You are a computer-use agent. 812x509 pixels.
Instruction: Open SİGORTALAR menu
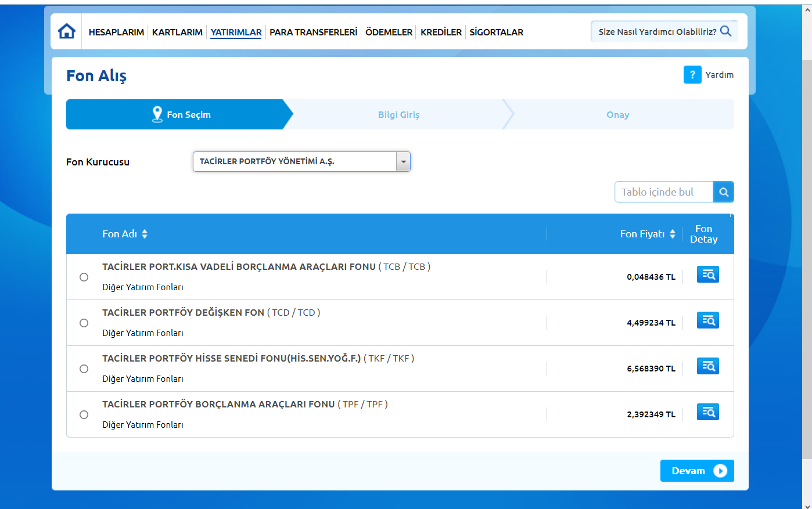tap(497, 33)
